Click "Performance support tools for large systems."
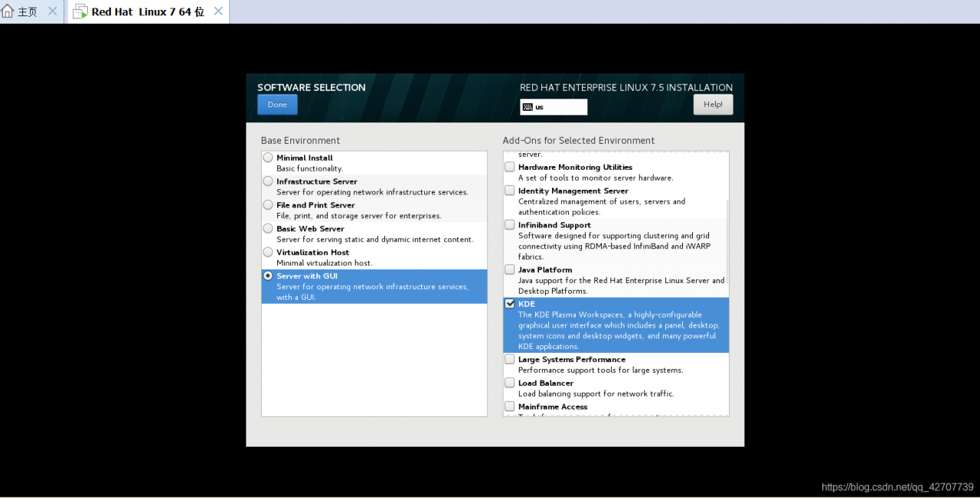 pos(601,370)
